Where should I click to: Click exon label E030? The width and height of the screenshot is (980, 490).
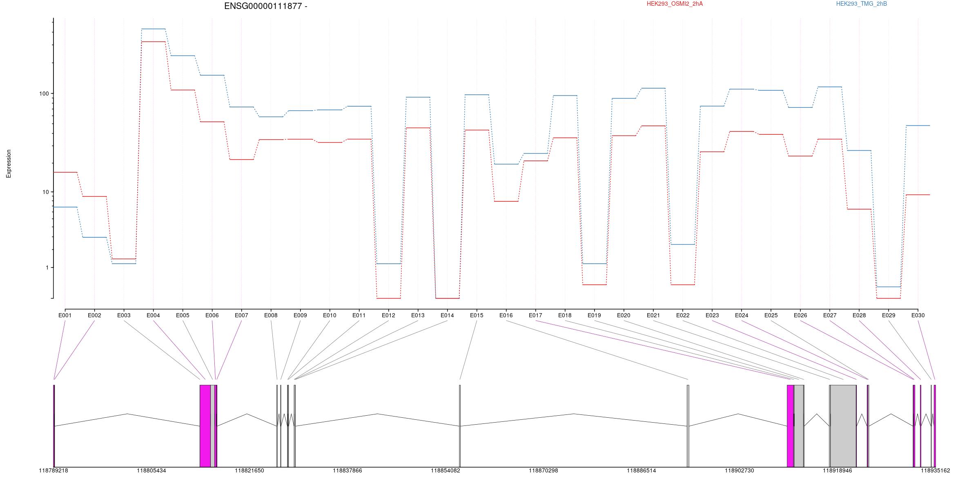click(918, 315)
